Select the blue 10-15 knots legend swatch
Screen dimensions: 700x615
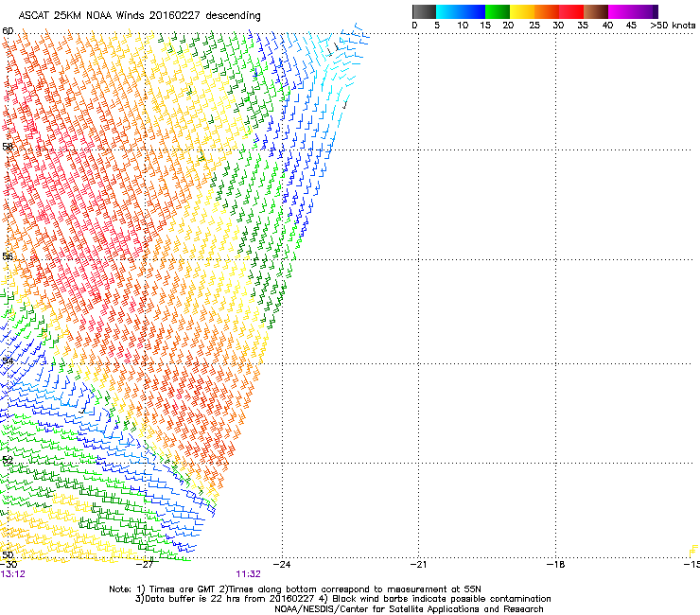click(x=473, y=11)
